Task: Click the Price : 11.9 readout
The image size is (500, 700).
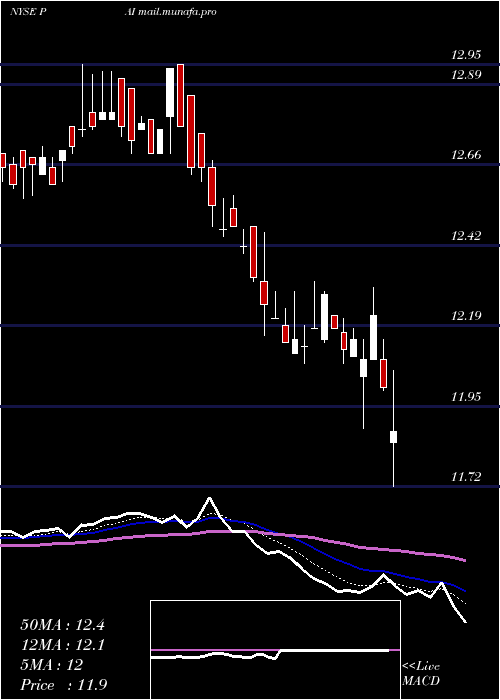Action: (x=63, y=684)
